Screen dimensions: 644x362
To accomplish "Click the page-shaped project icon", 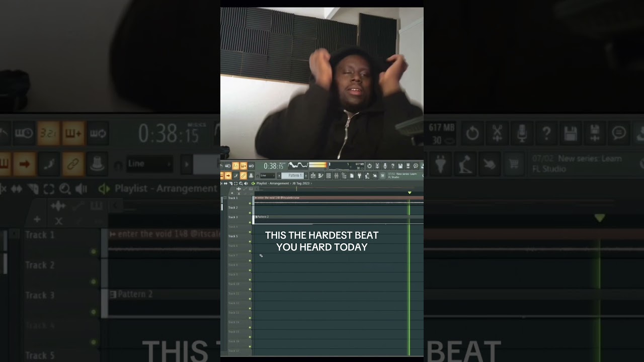I will click(x=352, y=175).
